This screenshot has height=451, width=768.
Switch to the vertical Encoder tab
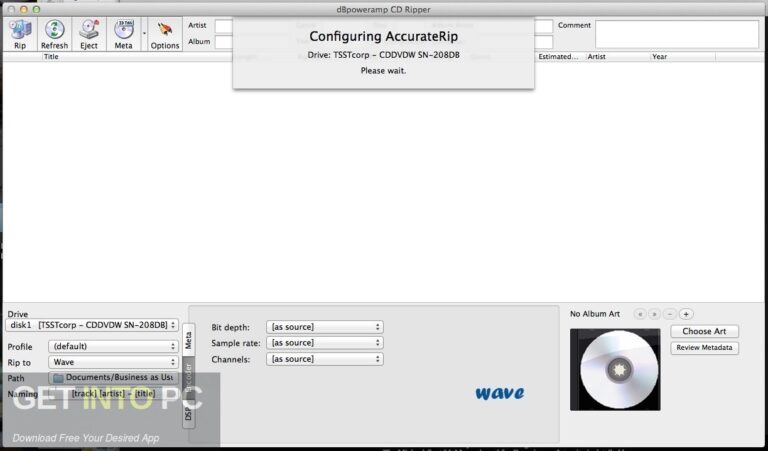tap(189, 376)
